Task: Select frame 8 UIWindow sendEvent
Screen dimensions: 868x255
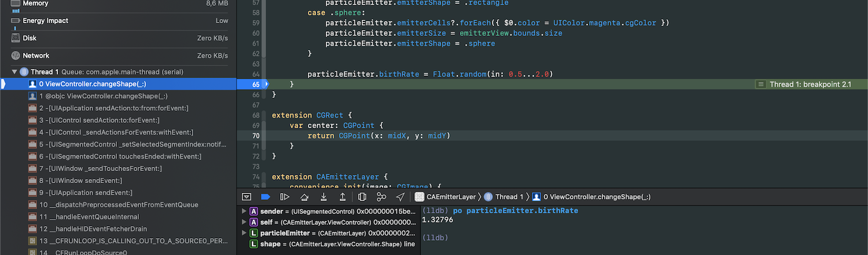Action: pos(118,180)
